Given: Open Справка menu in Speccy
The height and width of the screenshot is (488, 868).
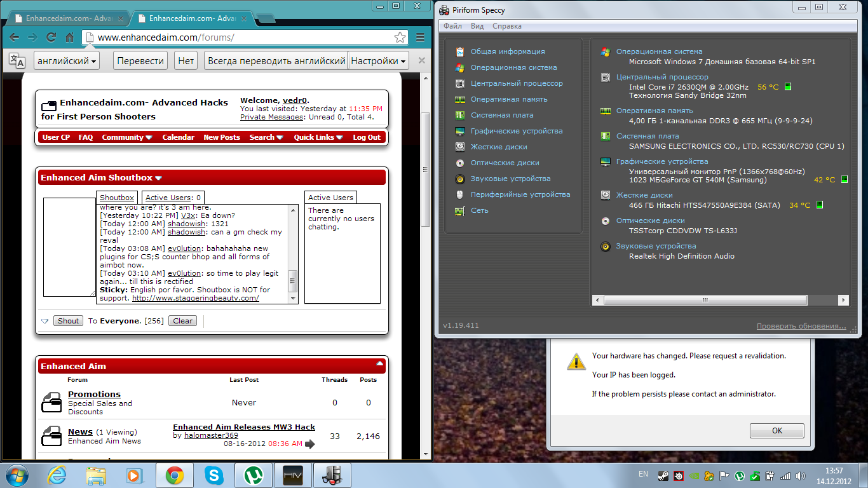Looking at the screenshot, I should (506, 26).
